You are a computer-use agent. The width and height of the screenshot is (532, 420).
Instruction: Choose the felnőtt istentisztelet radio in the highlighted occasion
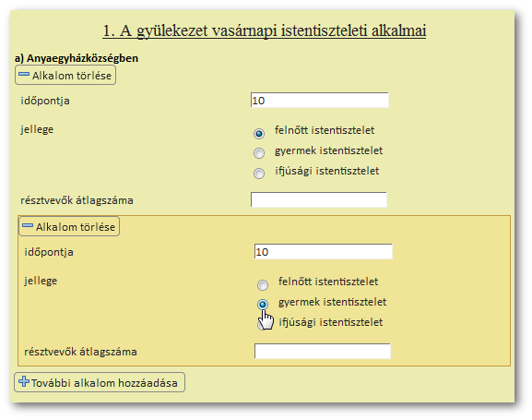coord(263,284)
